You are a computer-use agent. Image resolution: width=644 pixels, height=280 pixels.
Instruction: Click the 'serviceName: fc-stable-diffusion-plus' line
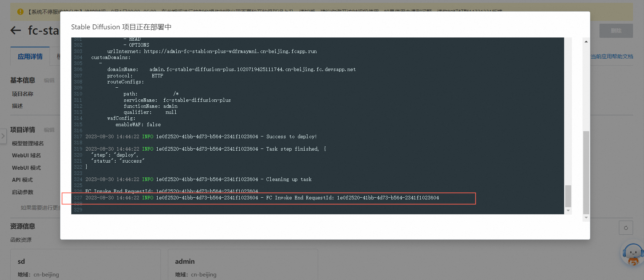pyautogui.click(x=177, y=100)
